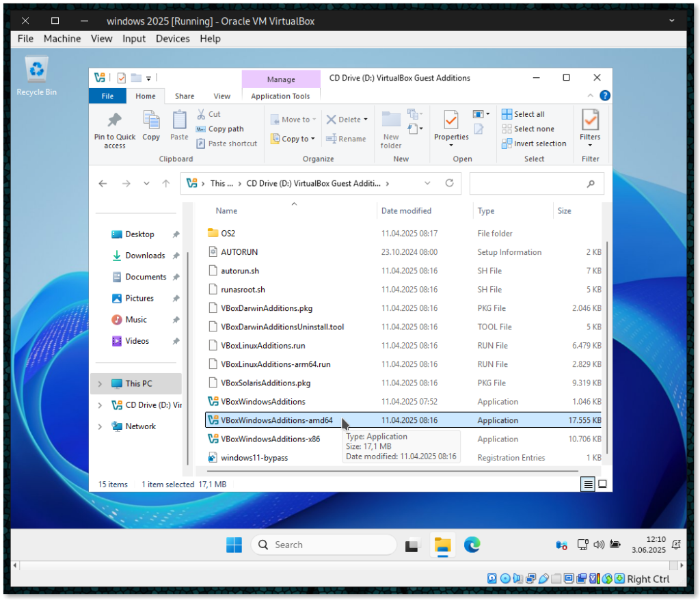The width and height of the screenshot is (700, 600).
Task: Click the Properties checkmark icon in ribbon
Action: [451, 120]
